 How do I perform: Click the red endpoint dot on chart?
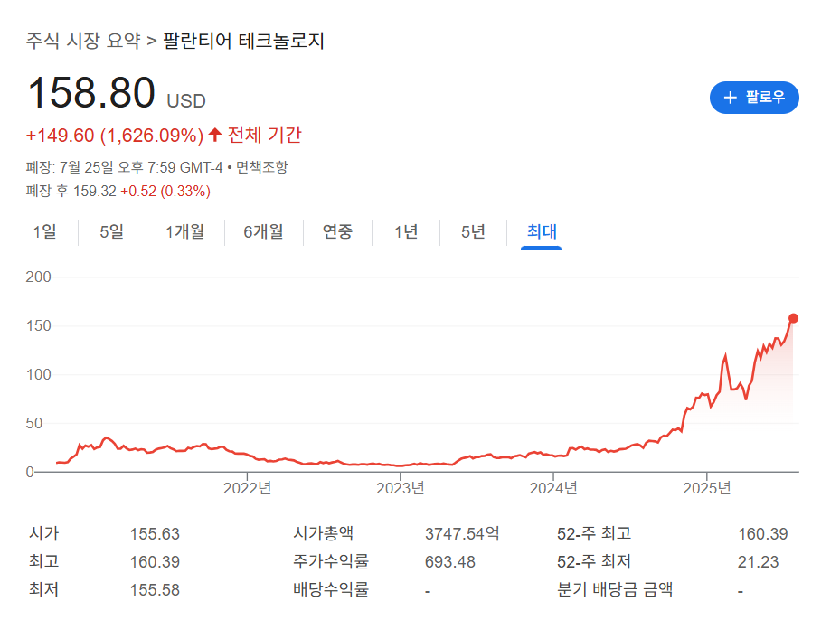pyautogui.click(x=793, y=318)
